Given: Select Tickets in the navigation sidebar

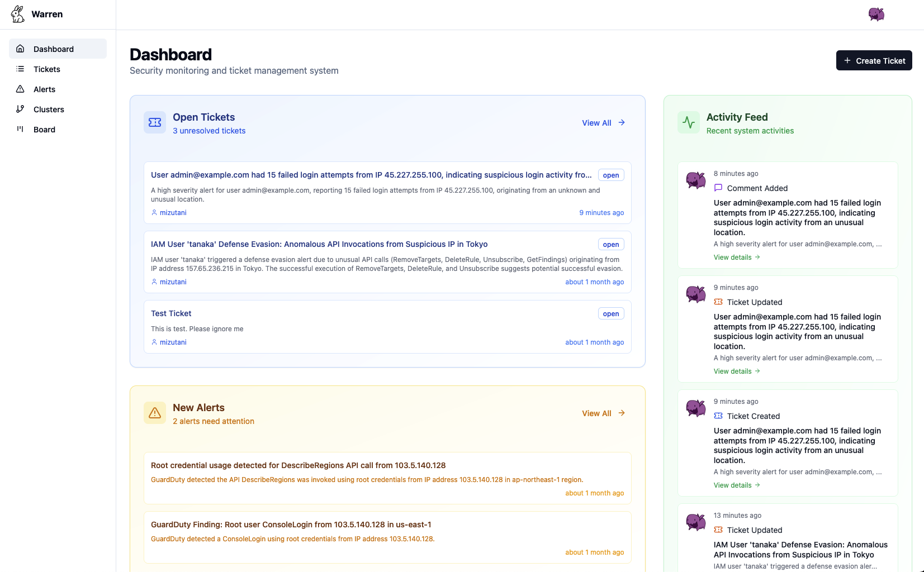Looking at the screenshot, I should 47,69.
